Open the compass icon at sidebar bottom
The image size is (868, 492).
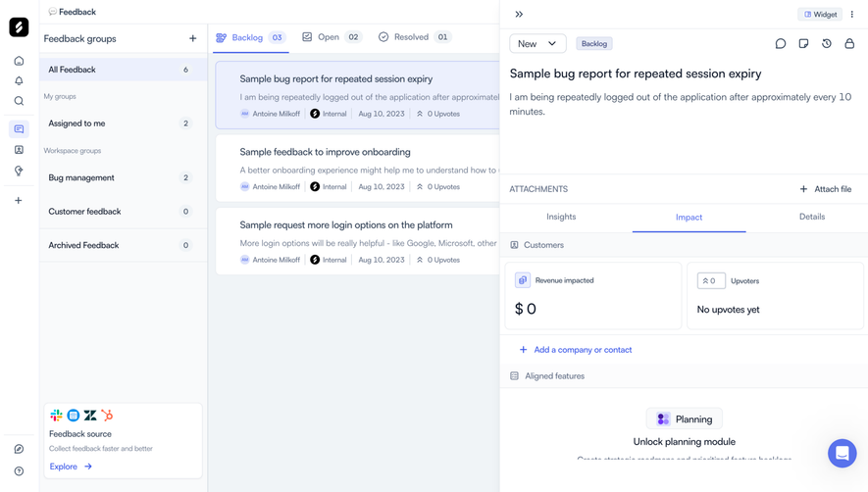pos(19,449)
